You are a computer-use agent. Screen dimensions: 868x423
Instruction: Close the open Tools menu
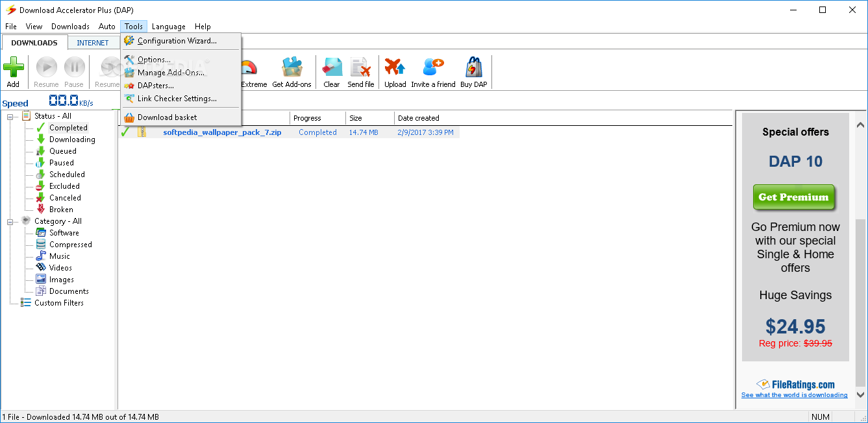point(134,27)
